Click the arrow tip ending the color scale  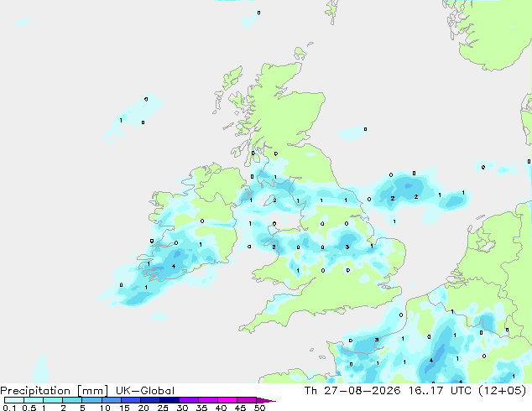point(266,400)
